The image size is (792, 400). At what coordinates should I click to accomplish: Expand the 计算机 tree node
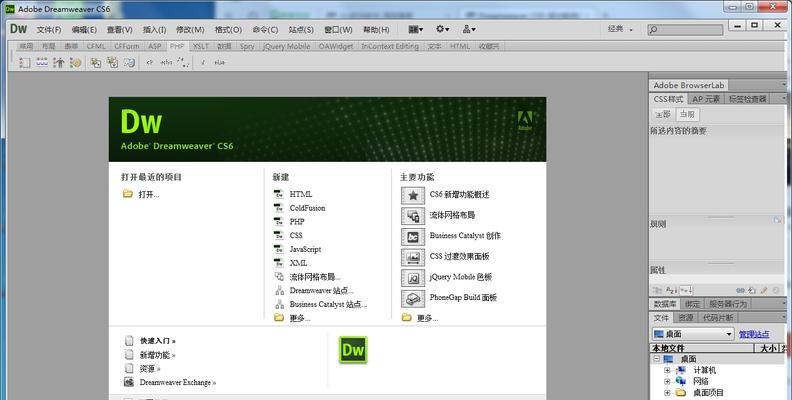pos(667,370)
